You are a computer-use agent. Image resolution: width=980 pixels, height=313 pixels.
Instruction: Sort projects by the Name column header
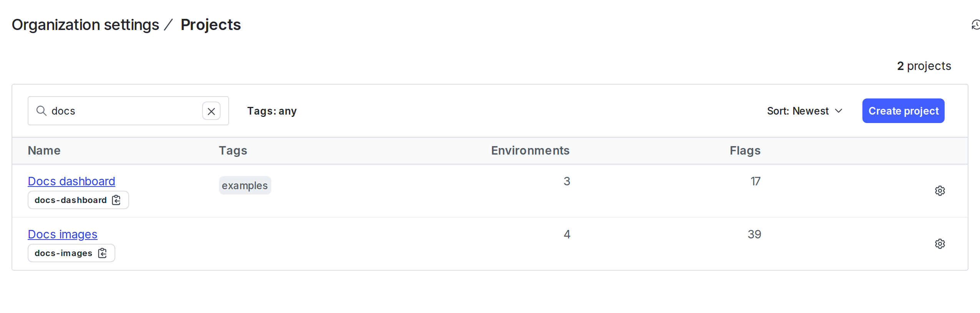pos(43,150)
